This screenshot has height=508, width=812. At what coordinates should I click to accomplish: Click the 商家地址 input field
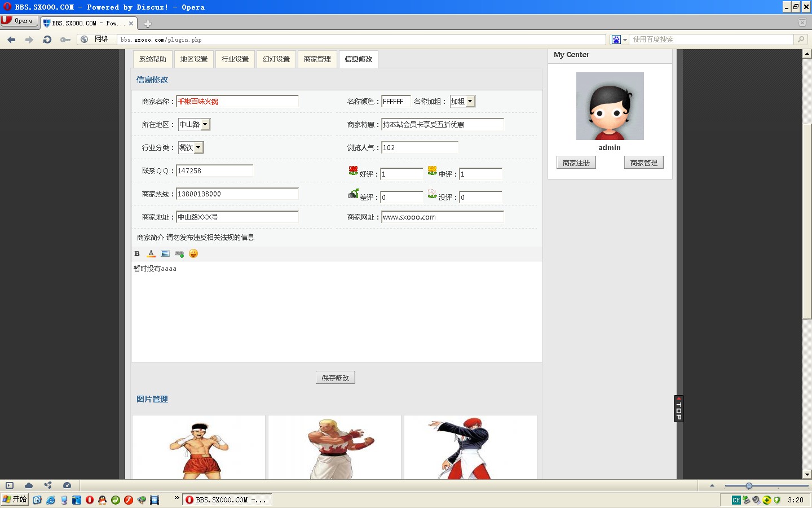pyautogui.click(x=237, y=217)
